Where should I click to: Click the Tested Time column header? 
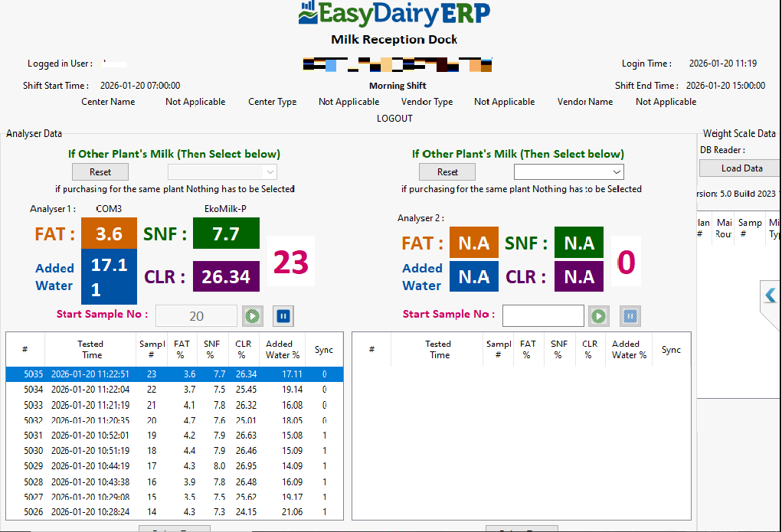pos(91,349)
